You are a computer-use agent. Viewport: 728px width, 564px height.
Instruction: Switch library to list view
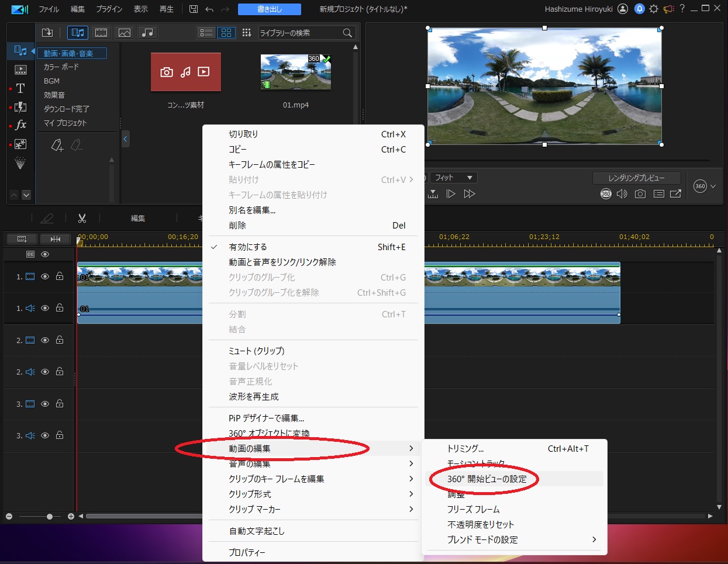pyautogui.click(x=206, y=33)
